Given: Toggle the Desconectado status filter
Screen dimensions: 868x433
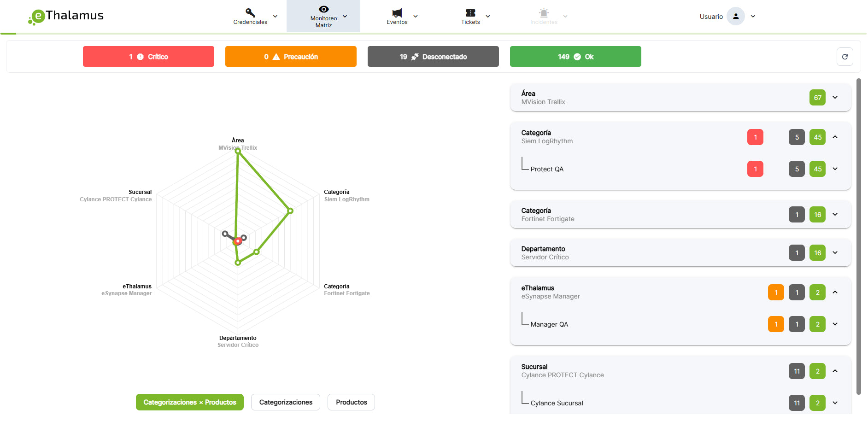Looking at the screenshot, I should pos(433,57).
